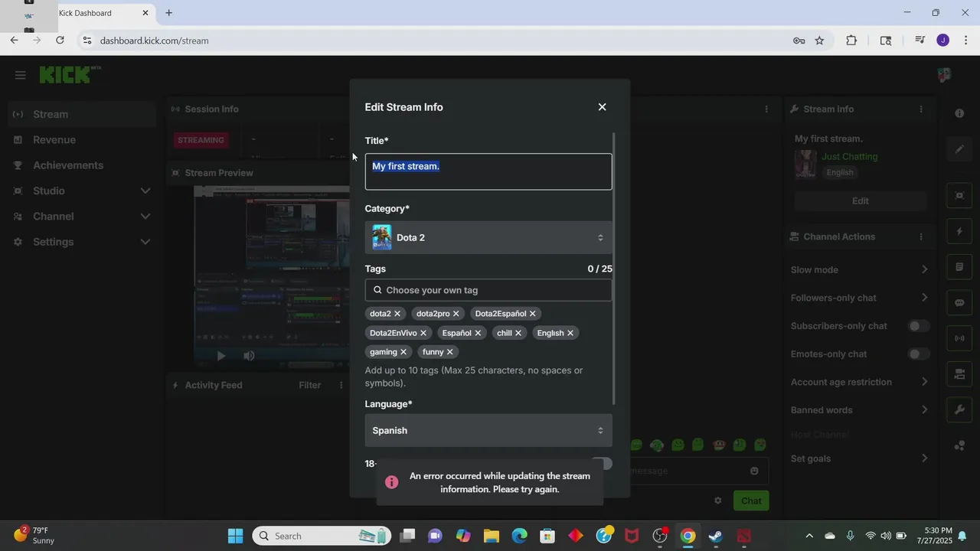Viewport: 980px width, 551px height.
Task: Bookmark this page with the star icon
Action: point(819,41)
